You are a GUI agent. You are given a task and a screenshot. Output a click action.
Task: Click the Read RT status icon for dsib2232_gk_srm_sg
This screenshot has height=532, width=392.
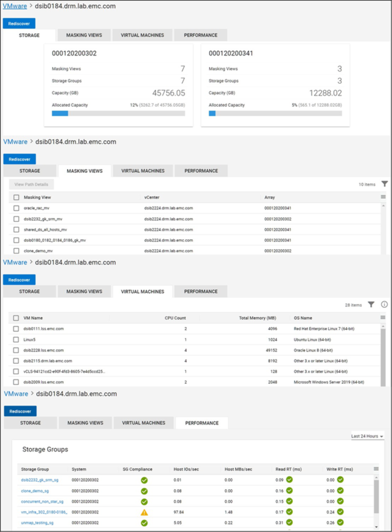click(290, 480)
